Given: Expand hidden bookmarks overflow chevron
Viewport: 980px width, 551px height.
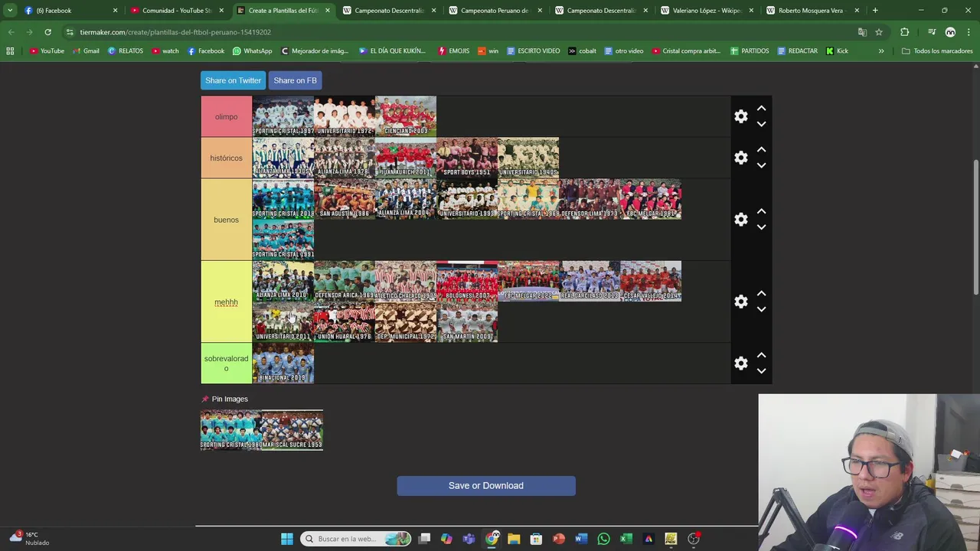Looking at the screenshot, I should coord(881,51).
